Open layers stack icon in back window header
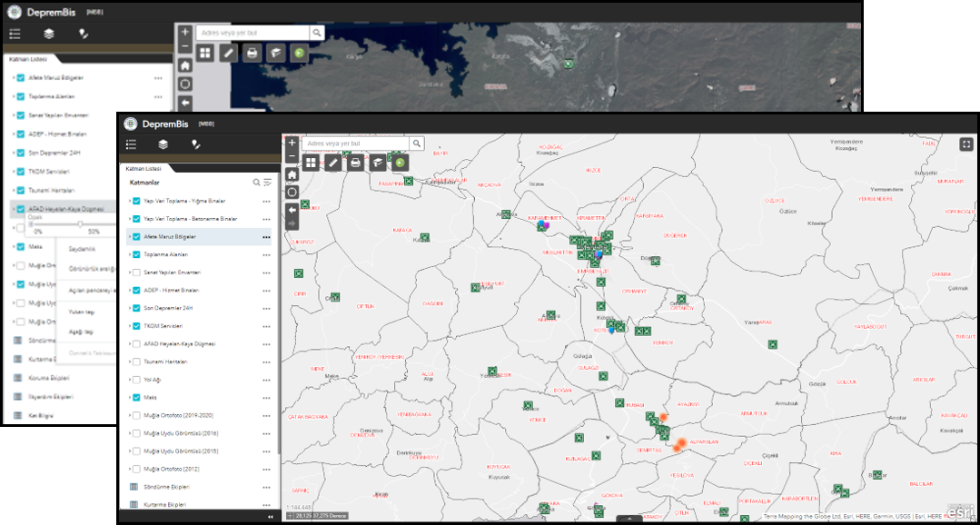Image resolution: width=980 pixels, height=525 pixels. point(47,33)
